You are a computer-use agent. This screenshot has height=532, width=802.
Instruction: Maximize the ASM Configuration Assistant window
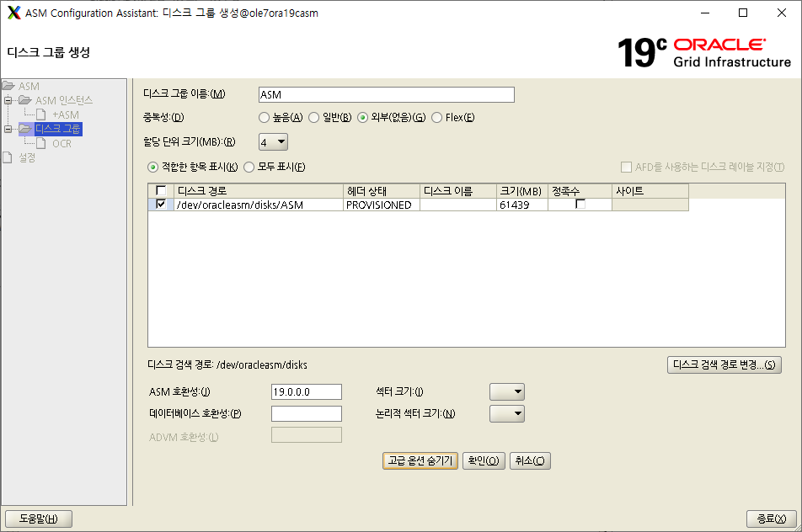743,13
